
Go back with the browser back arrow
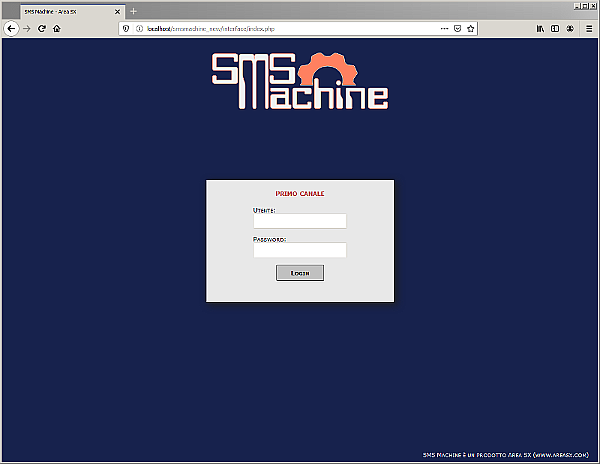click(11, 29)
